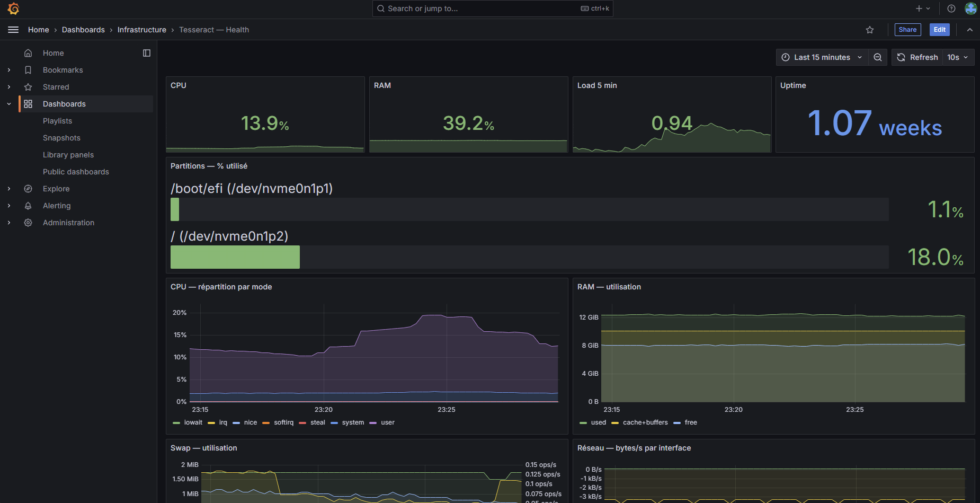Click the Explore compass icon

(28, 189)
